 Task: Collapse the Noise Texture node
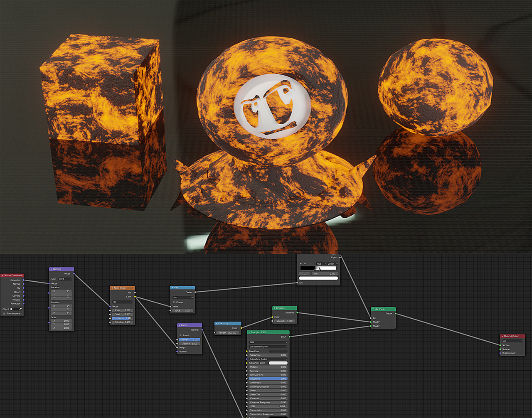click(112, 288)
